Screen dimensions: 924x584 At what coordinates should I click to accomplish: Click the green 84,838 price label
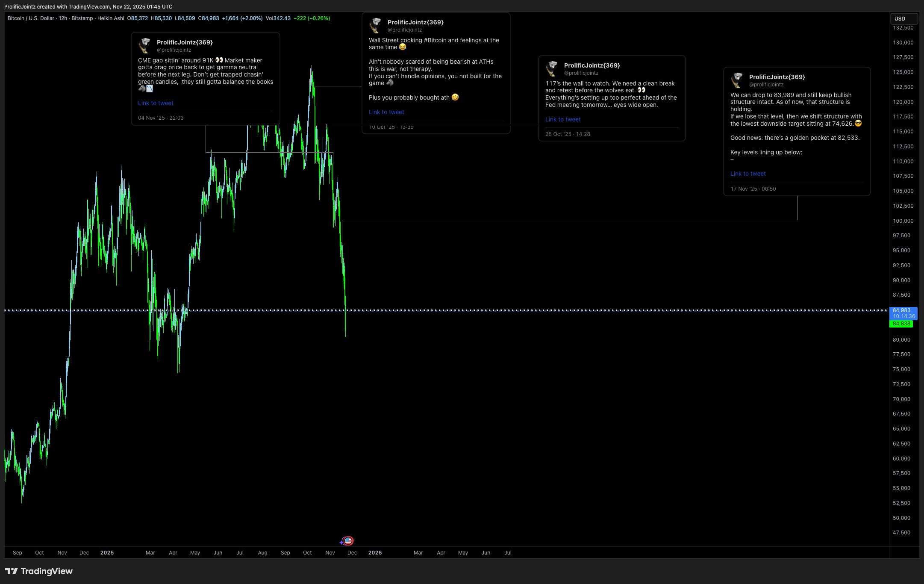[x=901, y=324]
